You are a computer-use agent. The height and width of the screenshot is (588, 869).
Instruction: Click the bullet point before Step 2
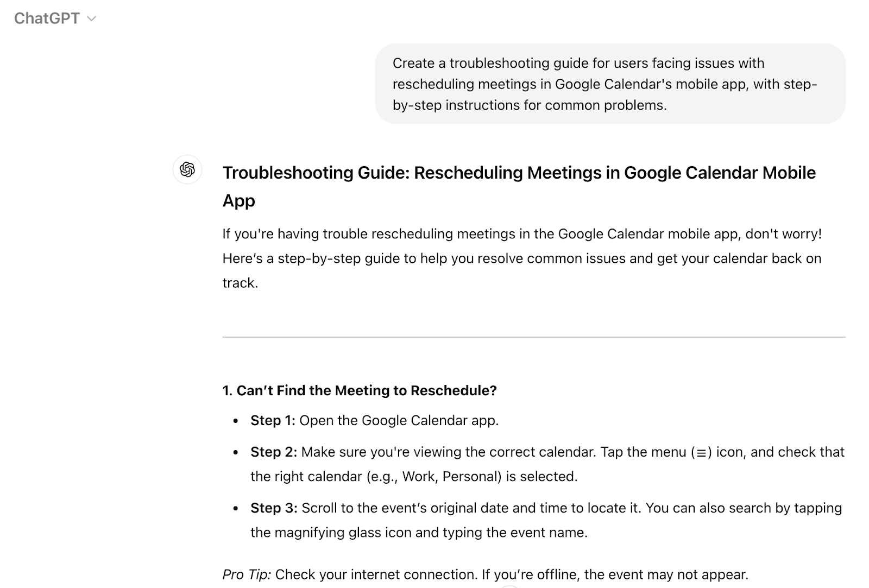click(236, 453)
